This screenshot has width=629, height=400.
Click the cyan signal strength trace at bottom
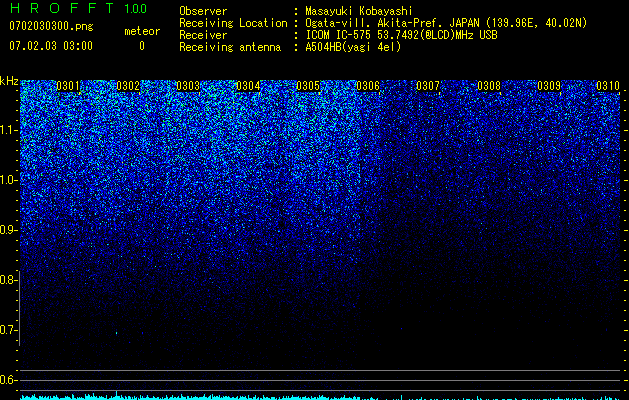click(320, 397)
